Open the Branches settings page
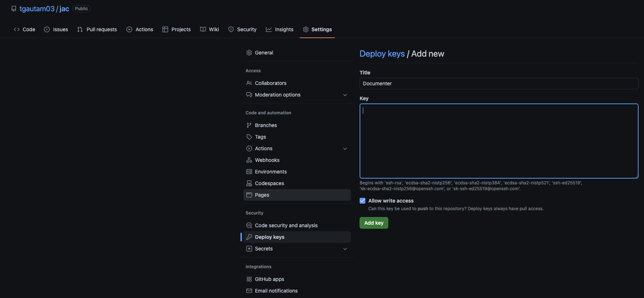The image size is (644, 298). pyautogui.click(x=297, y=125)
